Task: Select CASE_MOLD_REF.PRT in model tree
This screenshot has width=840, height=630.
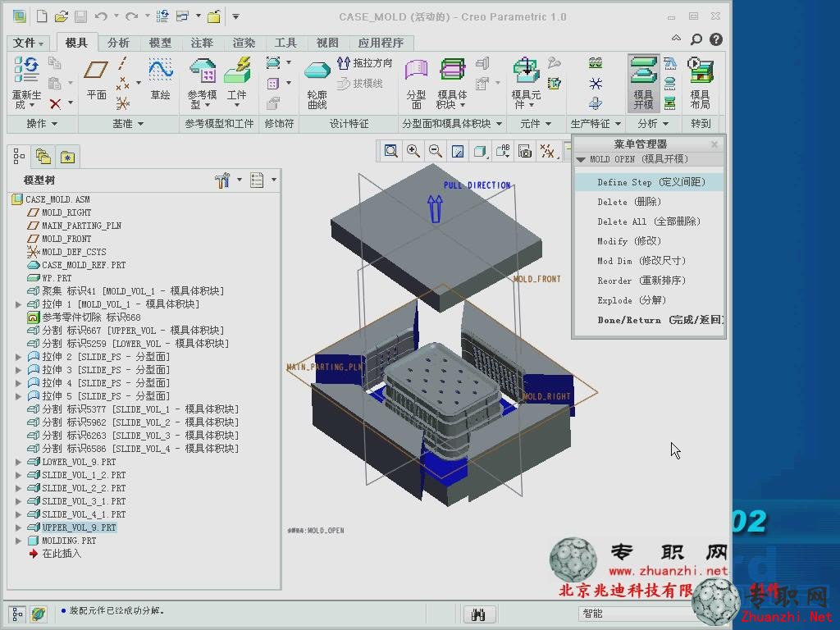Action: point(84,265)
